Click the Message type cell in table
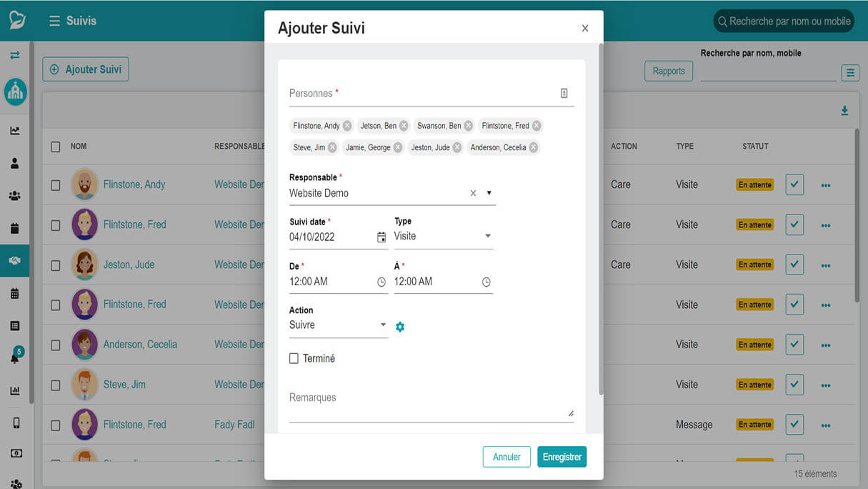 click(x=694, y=425)
